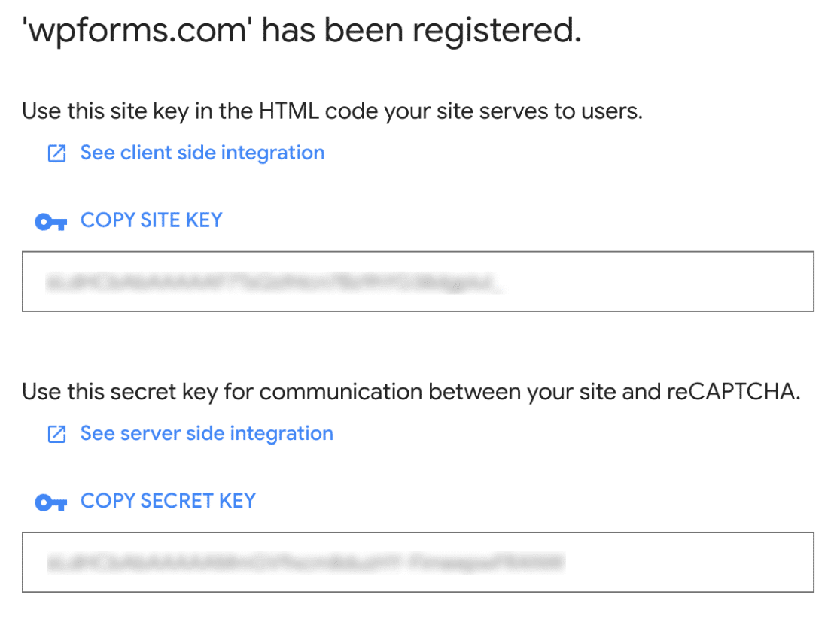Click the key icon next to COPY SITE KEY
Image resolution: width=840 pixels, height=619 pixels.
(x=51, y=222)
